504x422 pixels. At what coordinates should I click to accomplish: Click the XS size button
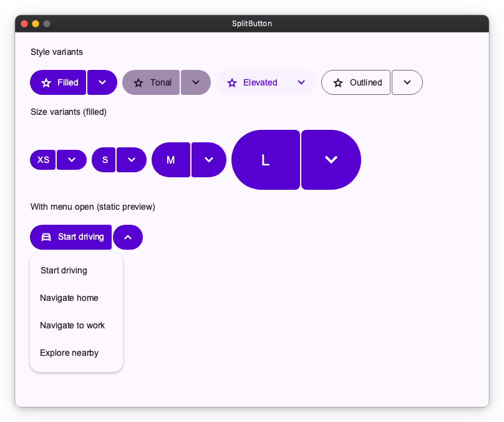43,160
